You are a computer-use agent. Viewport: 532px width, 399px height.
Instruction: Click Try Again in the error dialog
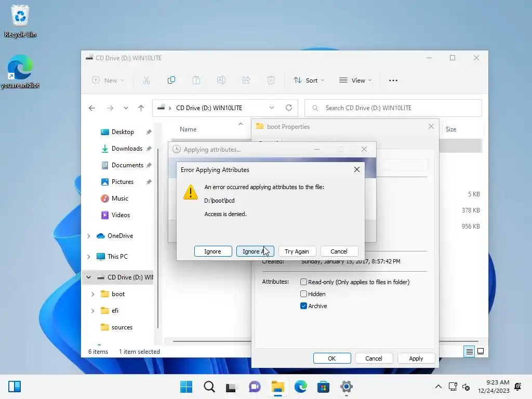point(297,251)
